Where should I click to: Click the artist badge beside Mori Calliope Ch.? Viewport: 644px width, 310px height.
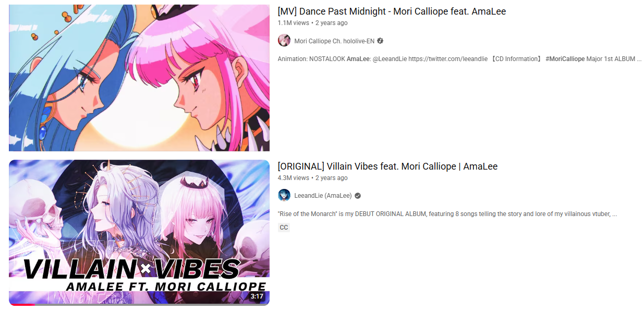click(x=380, y=41)
